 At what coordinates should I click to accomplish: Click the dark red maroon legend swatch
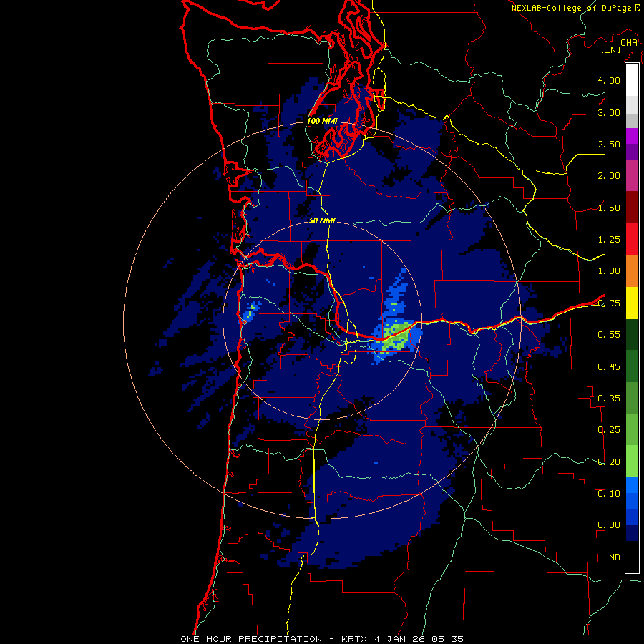click(x=632, y=208)
